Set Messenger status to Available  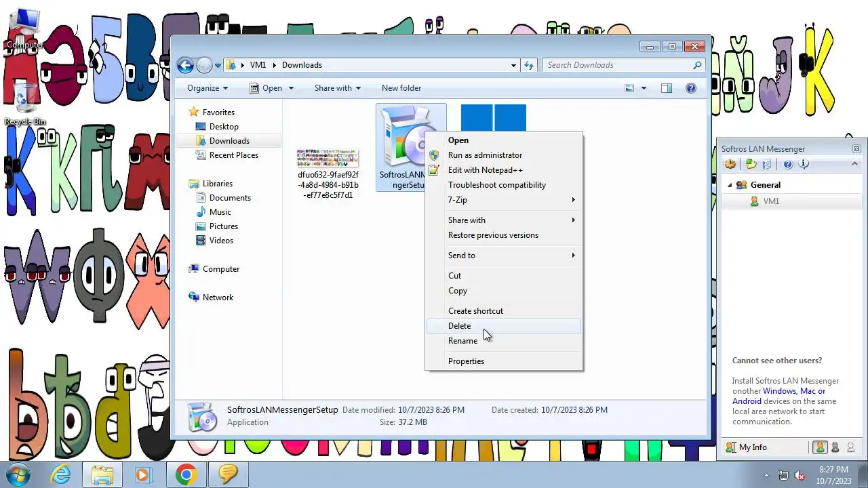(x=820, y=447)
